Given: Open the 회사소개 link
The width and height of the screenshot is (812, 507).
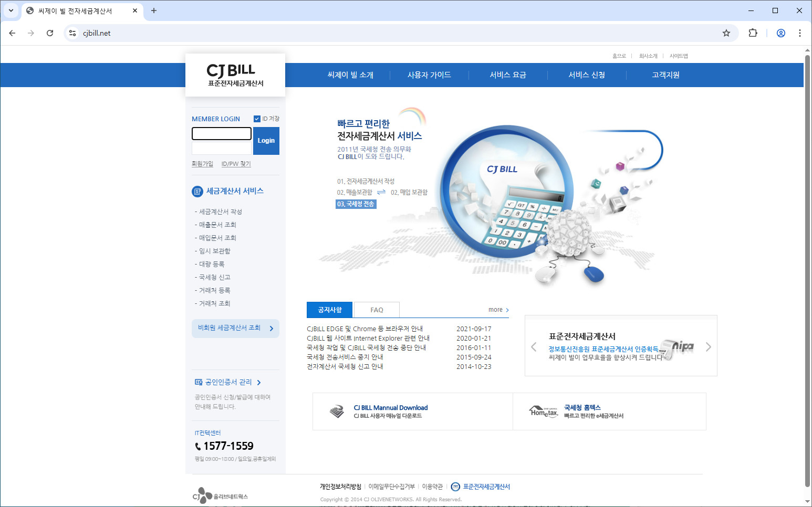Looking at the screenshot, I should [648, 56].
